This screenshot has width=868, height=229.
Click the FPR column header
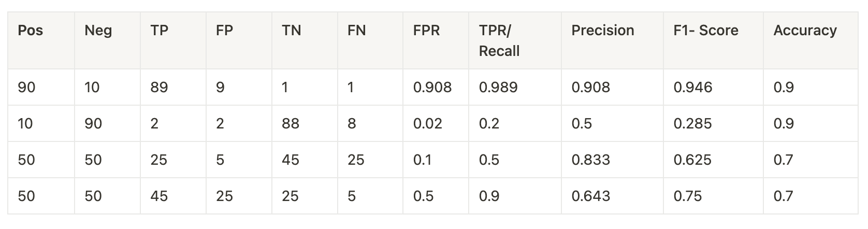[426, 31]
